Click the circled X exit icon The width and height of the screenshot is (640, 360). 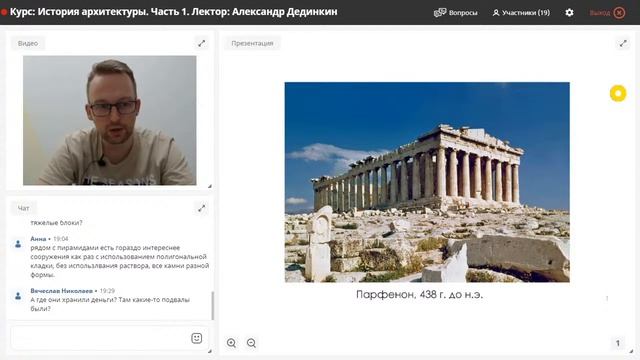[619, 13]
